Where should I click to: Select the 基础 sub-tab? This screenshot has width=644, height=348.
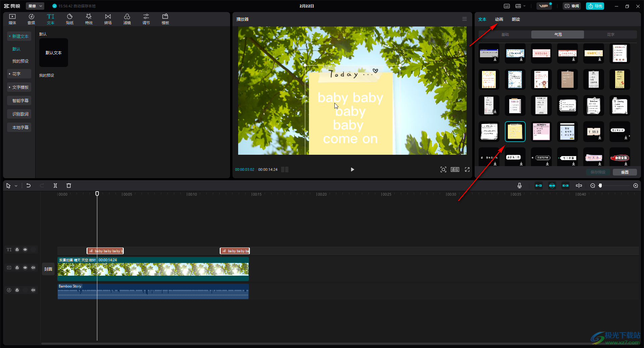coord(505,34)
